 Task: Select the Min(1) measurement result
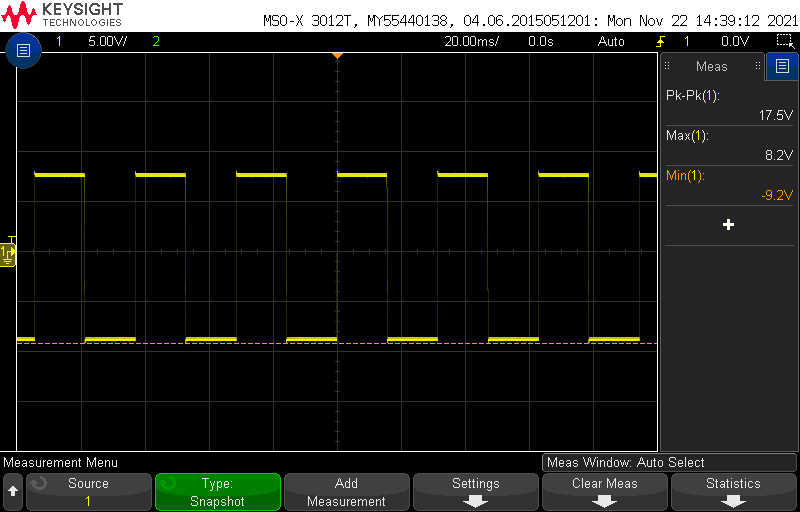[x=729, y=185]
